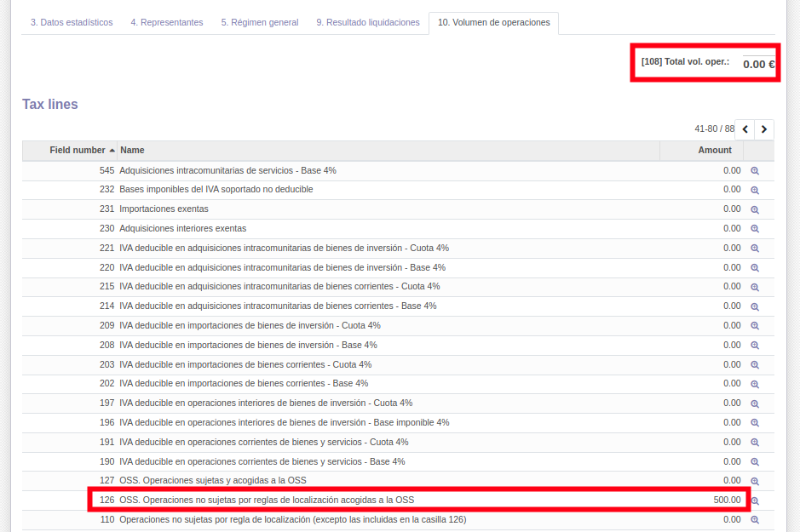This screenshot has width=800, height=532.
Task: Click the magnifier icon for line 197
Action: click(753, 403)
